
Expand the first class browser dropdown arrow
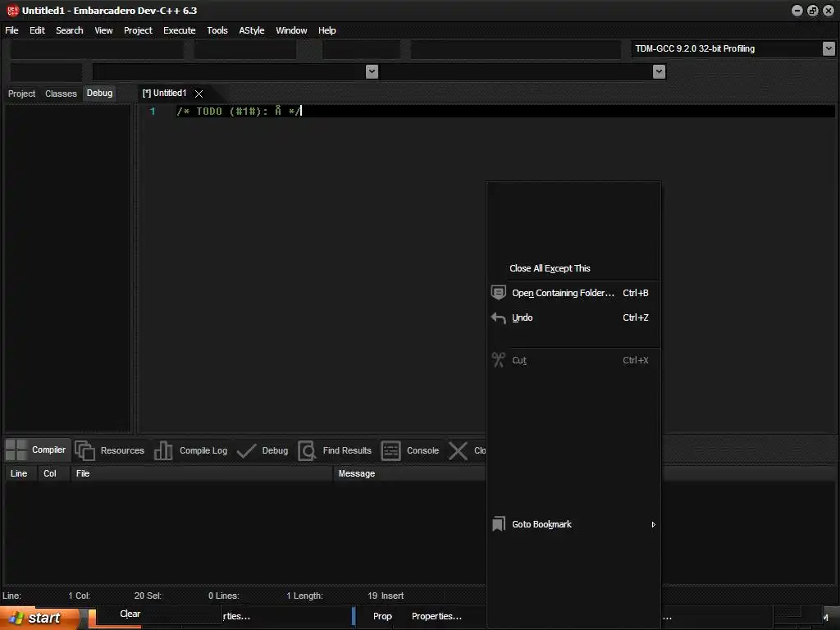[372, 71]
